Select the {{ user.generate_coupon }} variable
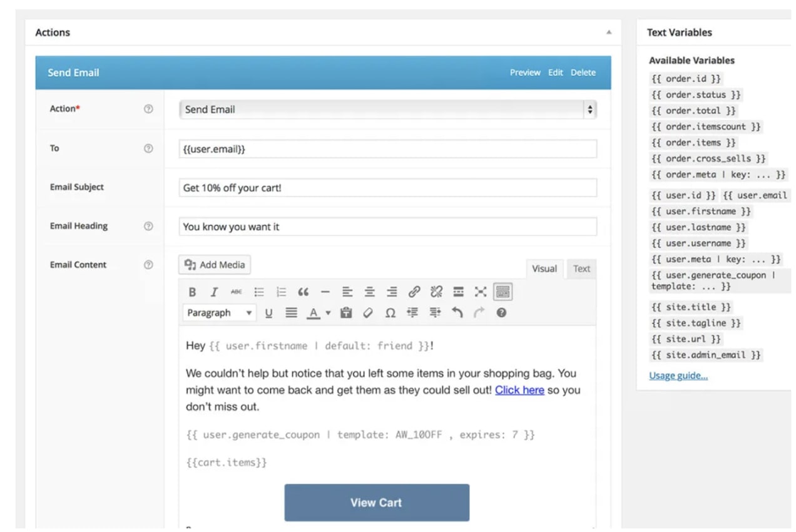The height and width of the screenshot is (532, 796). click(720, 281)
